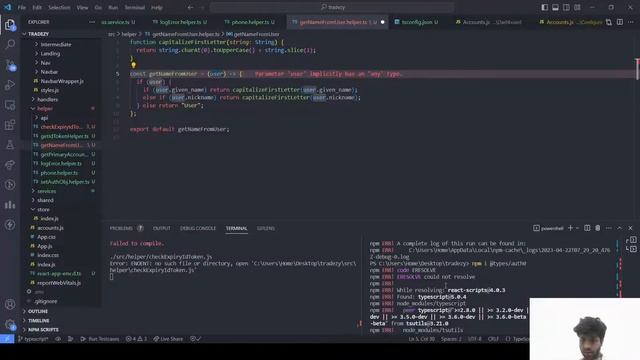This screenshot has width=640, height=360.
Task: Open the bar chart icon view
Action: pos(10,205)
